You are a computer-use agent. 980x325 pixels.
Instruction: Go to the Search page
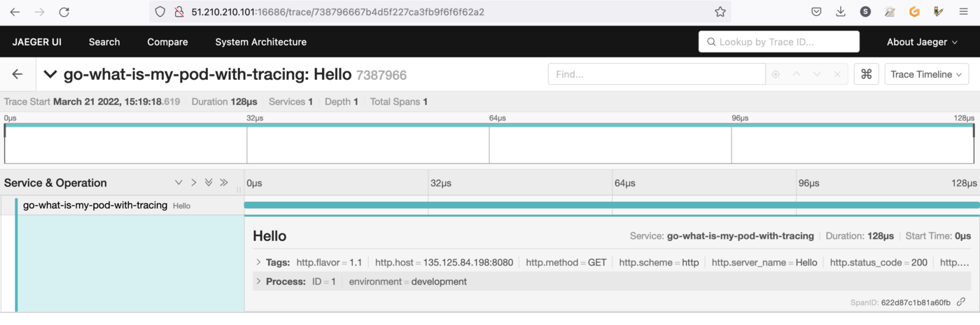click(x=104, y=42)
